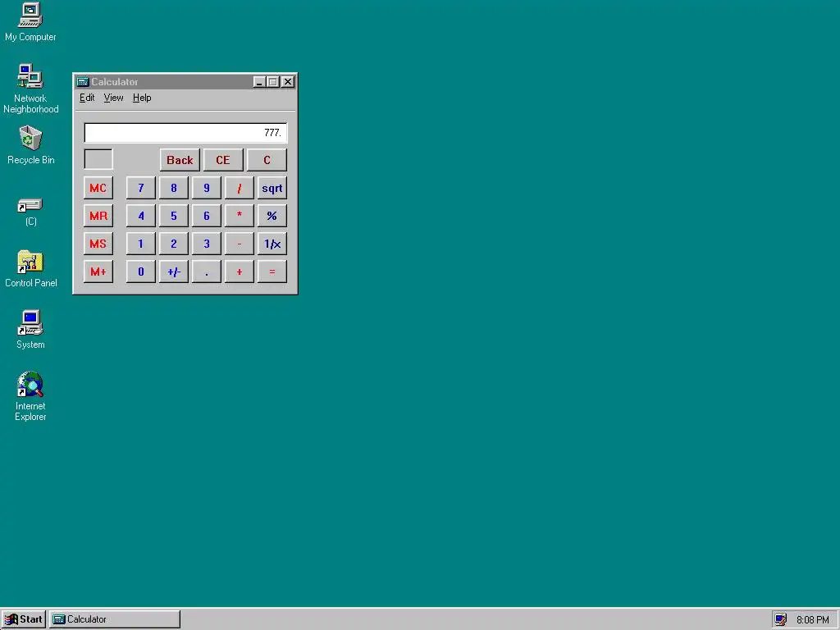
Task: Click the equals (=) key
Action: pyautogui.click(x=272, y=272)
